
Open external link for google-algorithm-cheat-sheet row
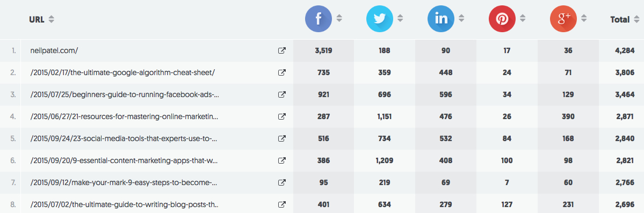(x=282, y=72)
